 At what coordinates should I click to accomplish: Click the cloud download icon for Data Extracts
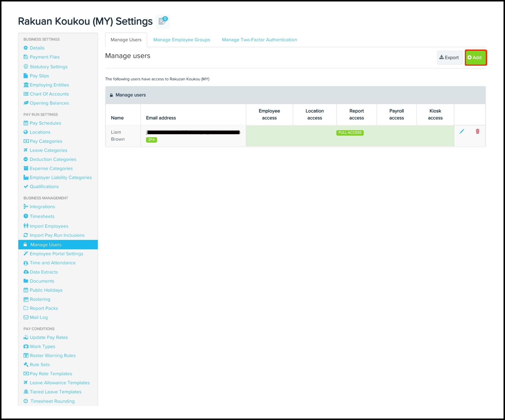[x=26, y=272]
